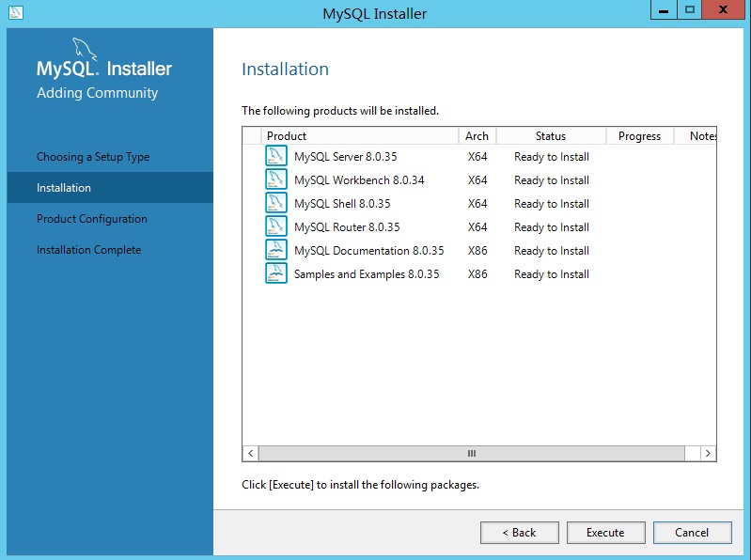This screenshot has width=751, height=560.
Task: Click the MySQL Shell 8.0.35 product icon
Action: pyautogui.click(x=276, y=203)
